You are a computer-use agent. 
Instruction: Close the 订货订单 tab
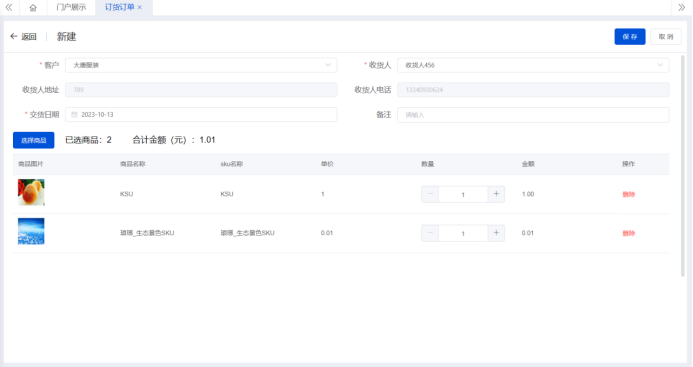click(140, 8)
